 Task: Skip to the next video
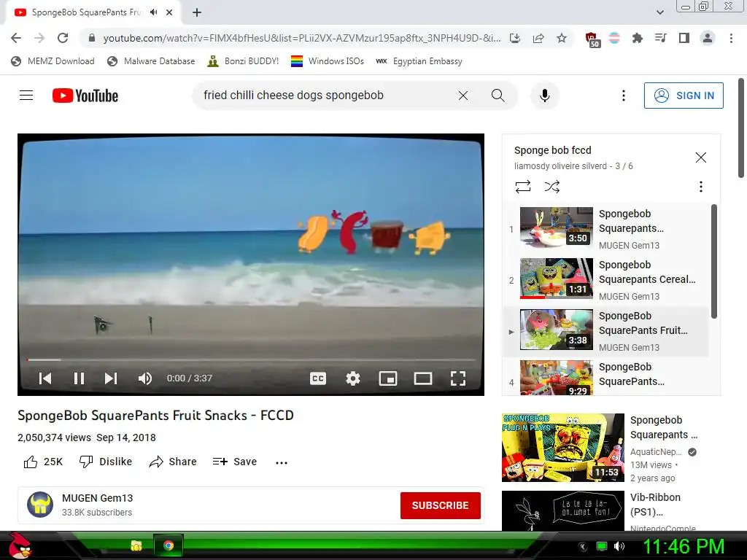111,378
